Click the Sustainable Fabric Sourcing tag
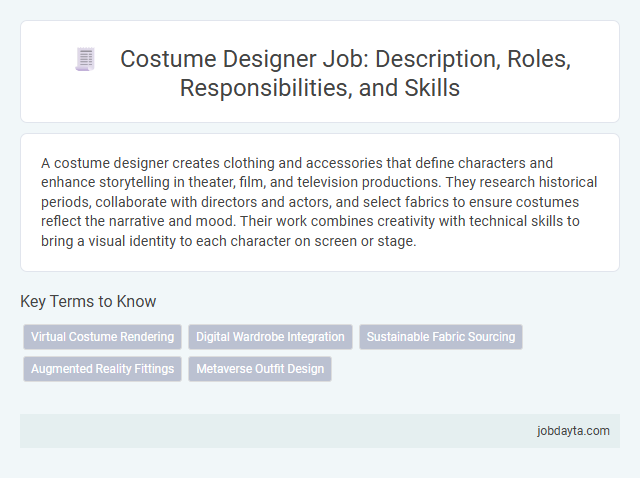 tap(441, 337)
